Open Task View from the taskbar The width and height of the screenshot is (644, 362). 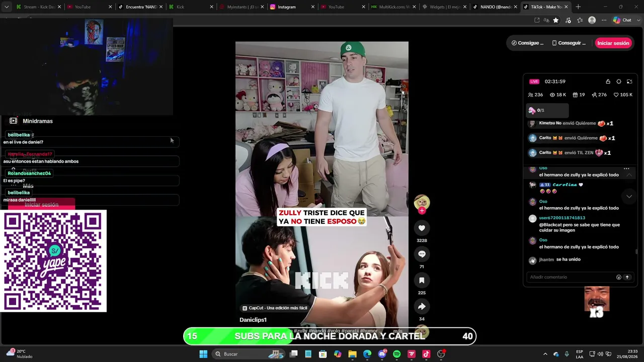click(294, 354)
